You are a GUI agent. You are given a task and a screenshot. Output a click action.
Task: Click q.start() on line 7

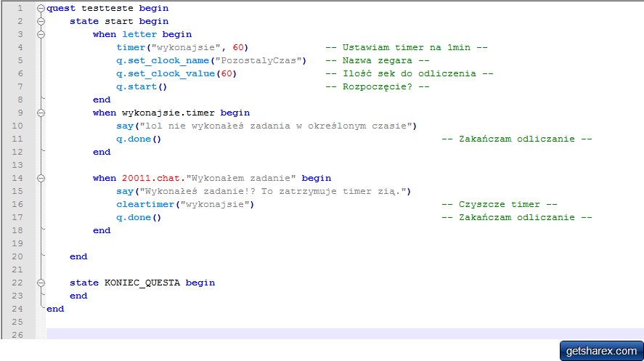coord(142,87)
